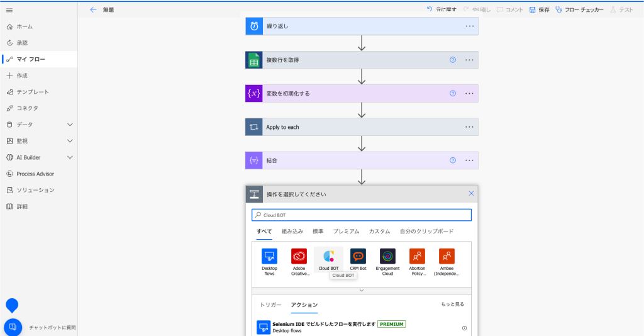Choose the Adobe Creative Cloud connector
The height and width of the screenshot is (336, 644).
click(299, 257)
